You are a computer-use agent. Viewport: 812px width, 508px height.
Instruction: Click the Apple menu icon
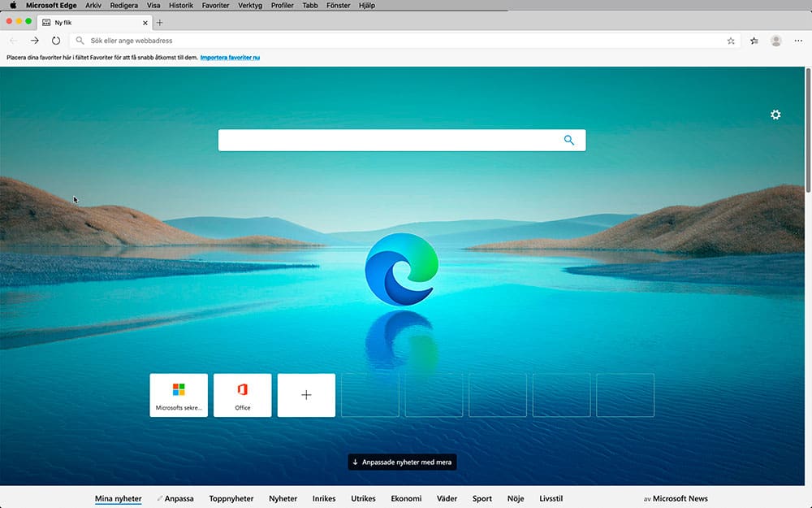pos(13,5)
